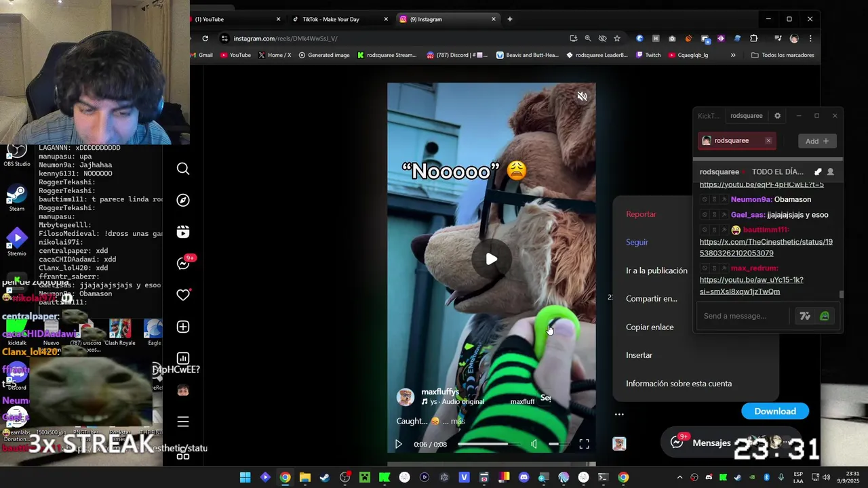
Task: Show hidden system tray icons chevron
Action: pyautogui.click(x=679, y=477)
